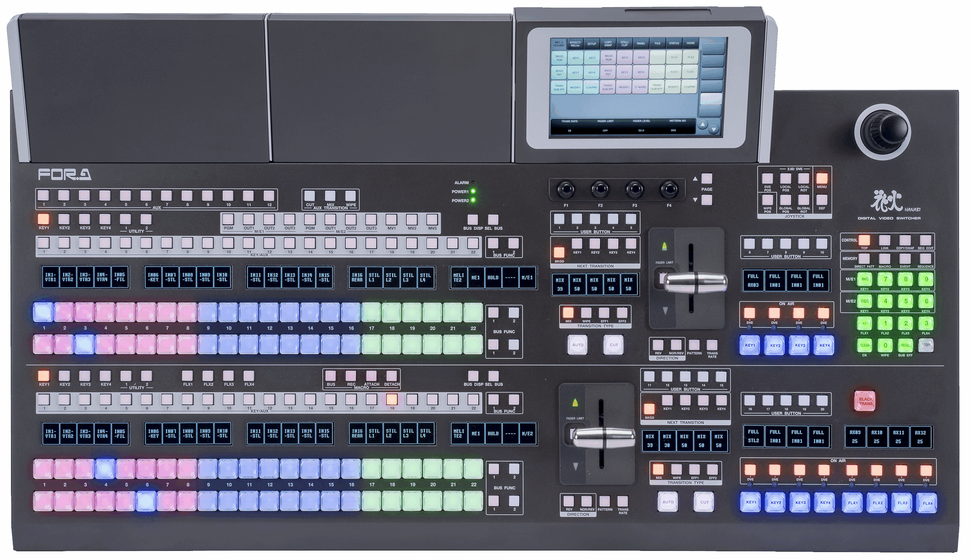This screenshot has height=560, width=970.
Task: Tap the up arrow on the touchscreen
Action: click(x=702, y=124)
